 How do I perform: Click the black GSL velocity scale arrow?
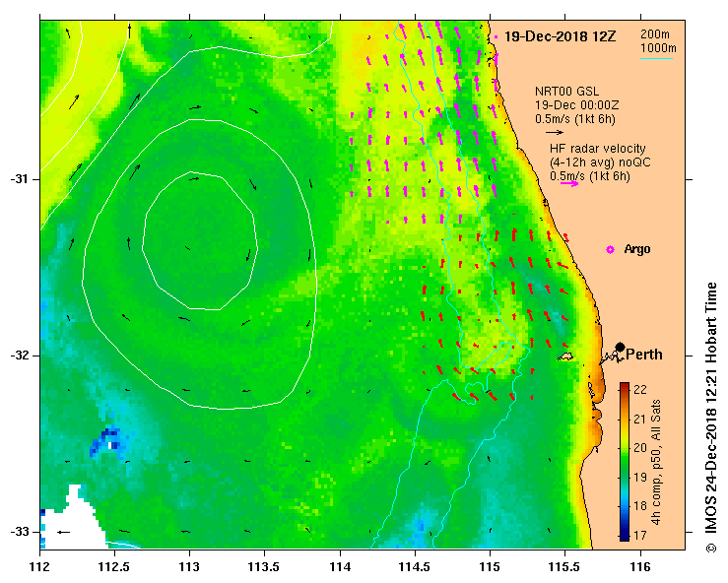pyautogui.click(x=555, y=132)
